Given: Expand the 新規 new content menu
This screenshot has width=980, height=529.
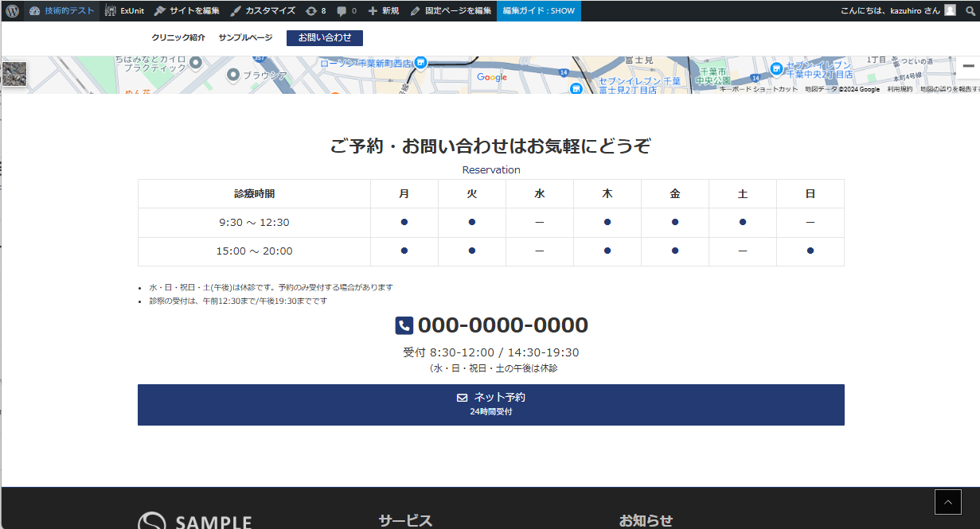Looking at the screenshot, I should [384, 11].
